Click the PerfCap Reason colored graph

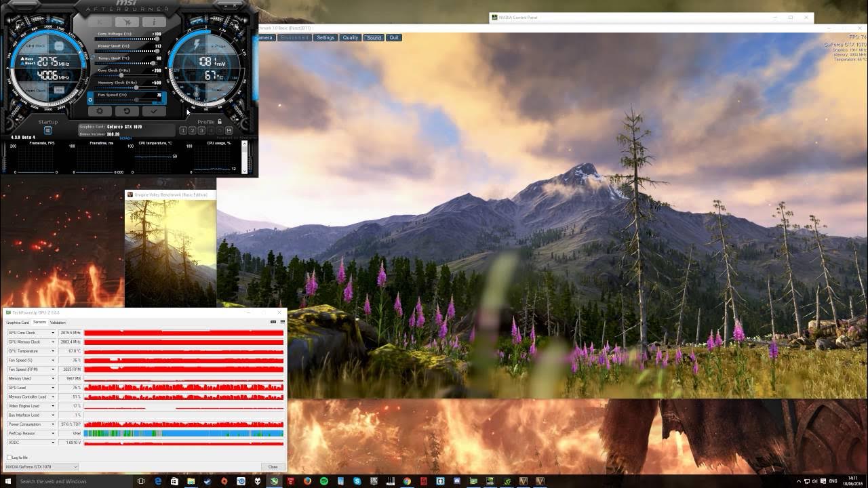(183, 433)
